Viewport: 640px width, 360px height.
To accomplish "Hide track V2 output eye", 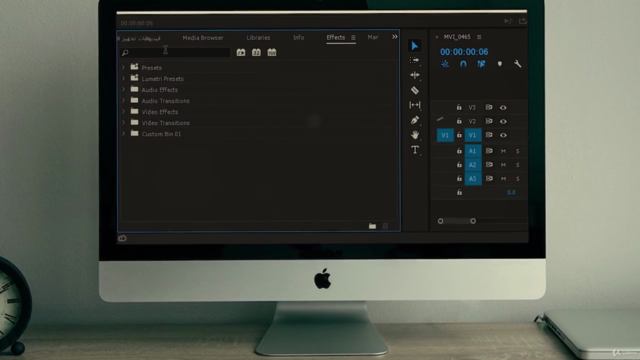I will [503, 122].
